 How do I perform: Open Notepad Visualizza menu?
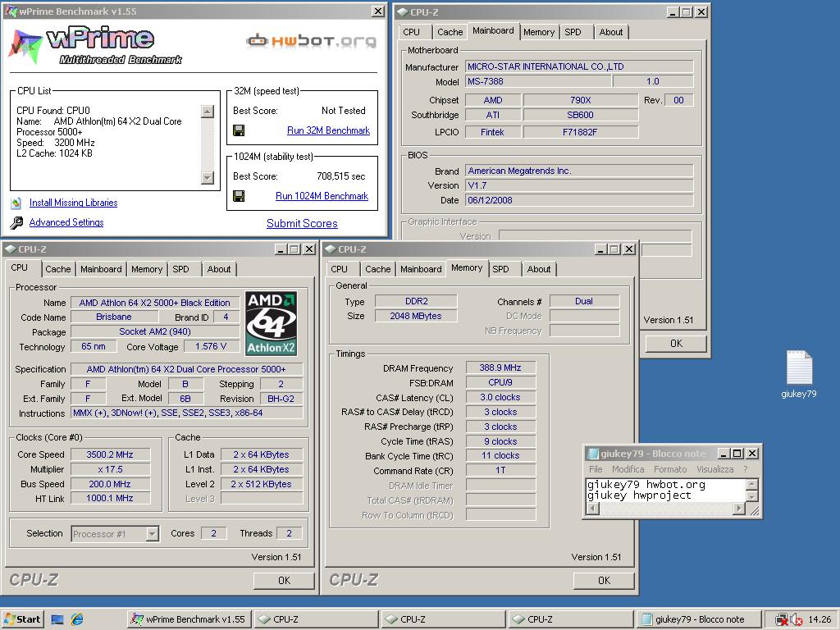(714, 468)
